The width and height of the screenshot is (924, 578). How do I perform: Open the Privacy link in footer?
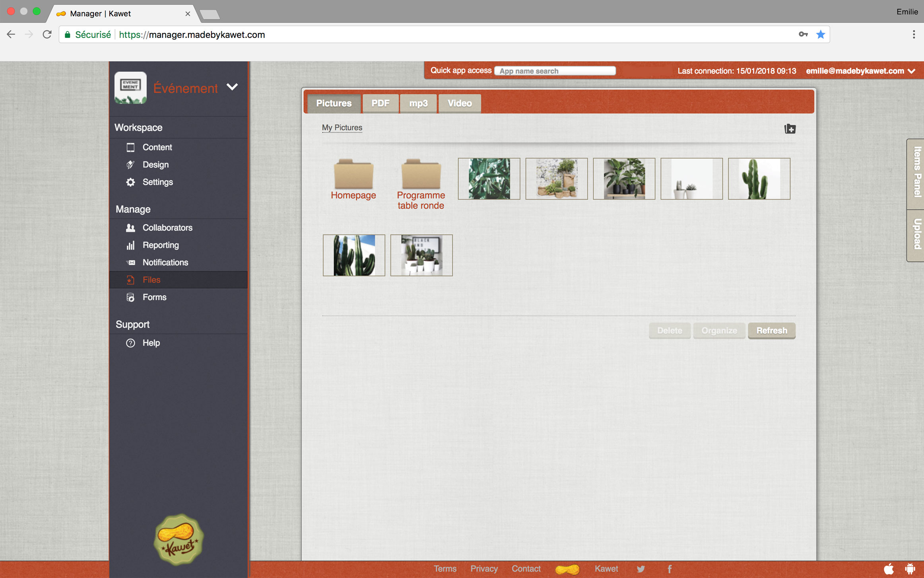[x=484, y=569]
